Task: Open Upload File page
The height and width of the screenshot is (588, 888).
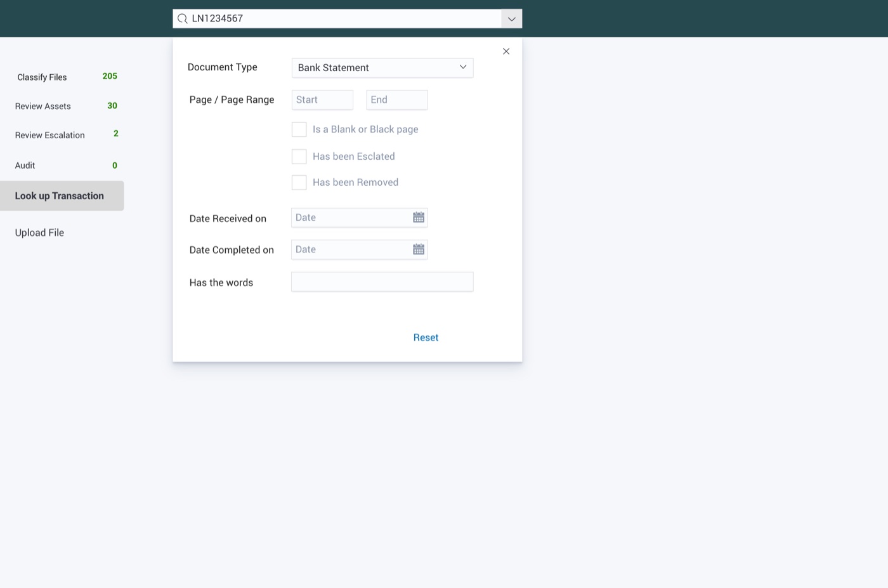Action: click(x=39, y=233)
